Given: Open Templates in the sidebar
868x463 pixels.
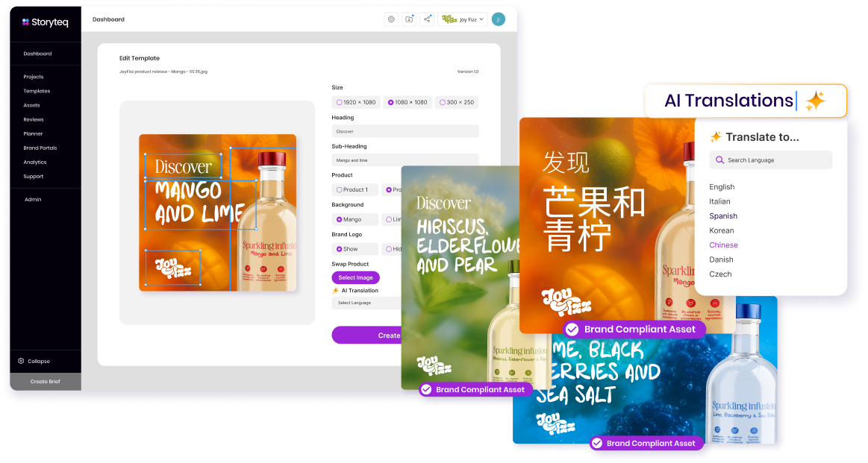Looking at the screenshot, I should 37,91.
